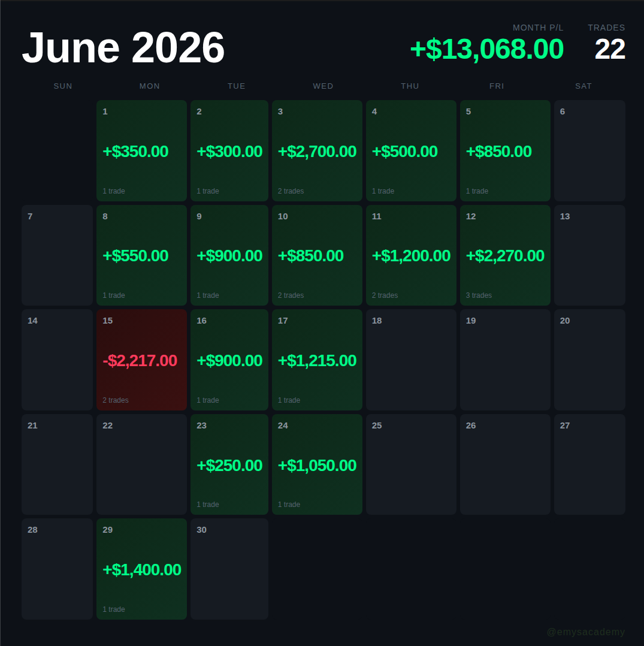Click the Month P/L total +$13,068.00

coord(486,49)
